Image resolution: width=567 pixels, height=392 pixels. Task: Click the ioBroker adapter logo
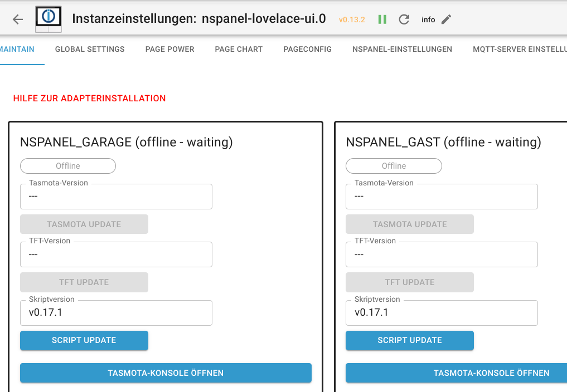click(x=49, y=19)
